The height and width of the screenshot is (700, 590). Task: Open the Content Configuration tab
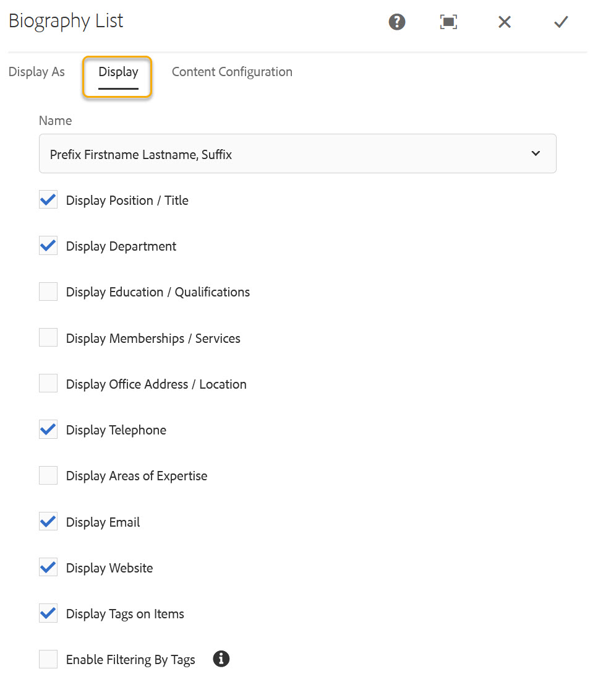click(x=232, y=72)
